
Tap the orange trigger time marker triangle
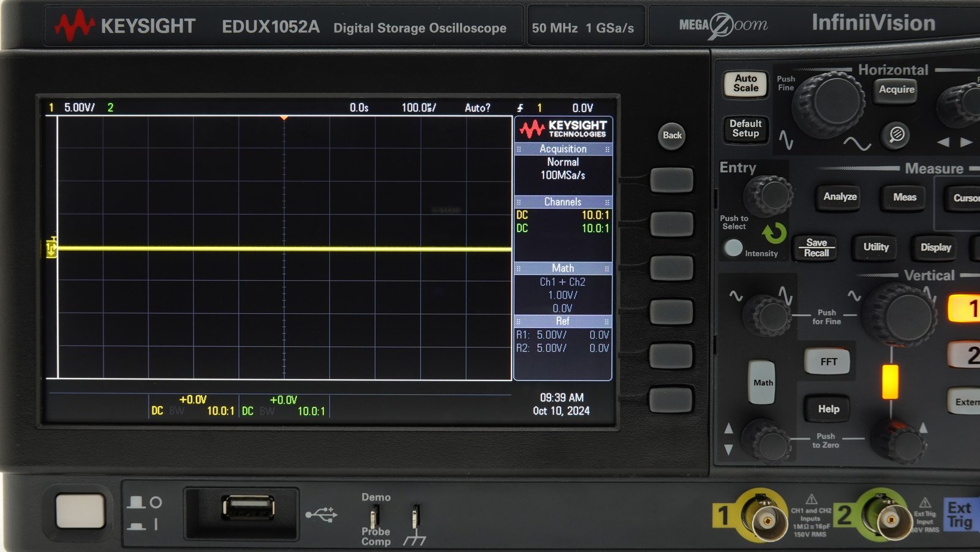[x=284, y=118]
